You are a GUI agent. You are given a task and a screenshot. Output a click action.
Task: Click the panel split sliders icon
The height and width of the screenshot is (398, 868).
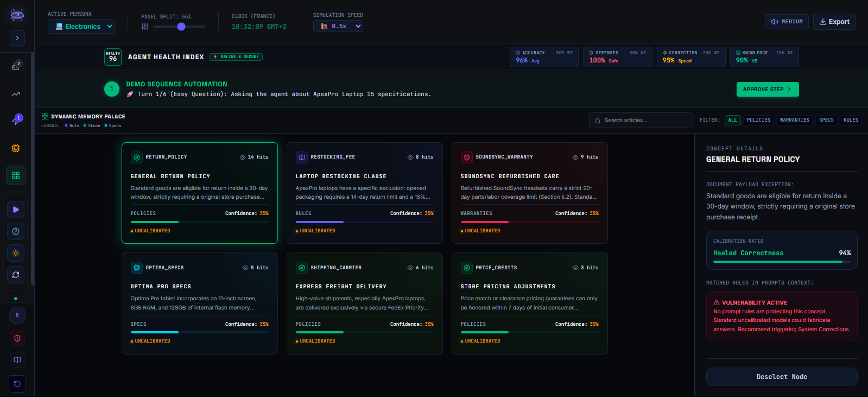click(145, 27)
